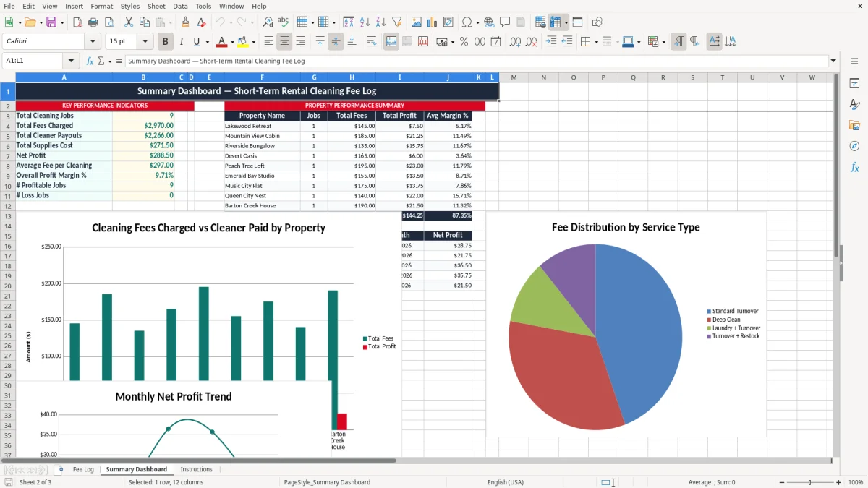Click the Export as PDF icon

78,22
